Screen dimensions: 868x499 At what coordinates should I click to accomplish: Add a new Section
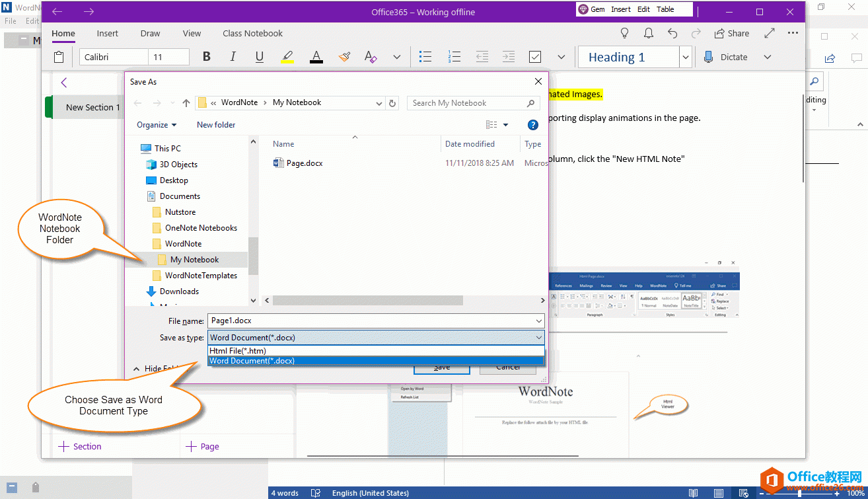80,446
